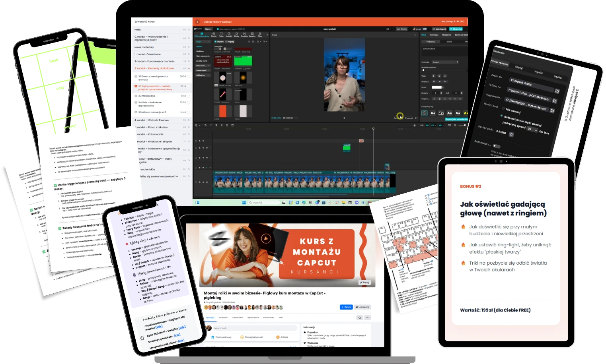Expand 1. moduł – Oświetlenie section
Screen dimensions: 606x364
click(x=189, y=54)
